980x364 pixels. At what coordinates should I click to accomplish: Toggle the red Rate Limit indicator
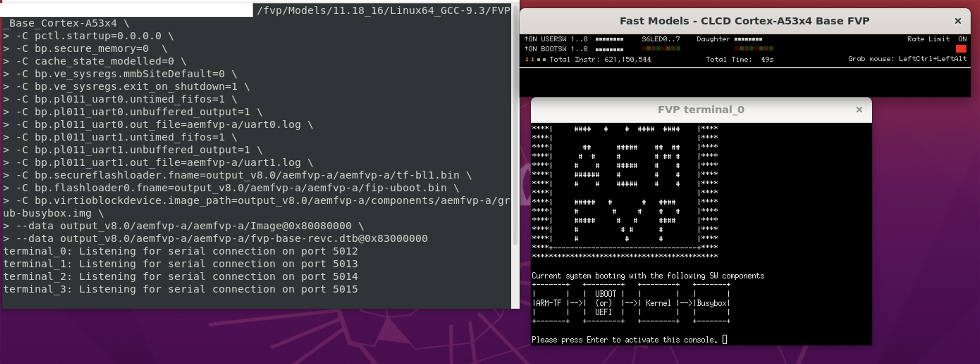[961, 49]
